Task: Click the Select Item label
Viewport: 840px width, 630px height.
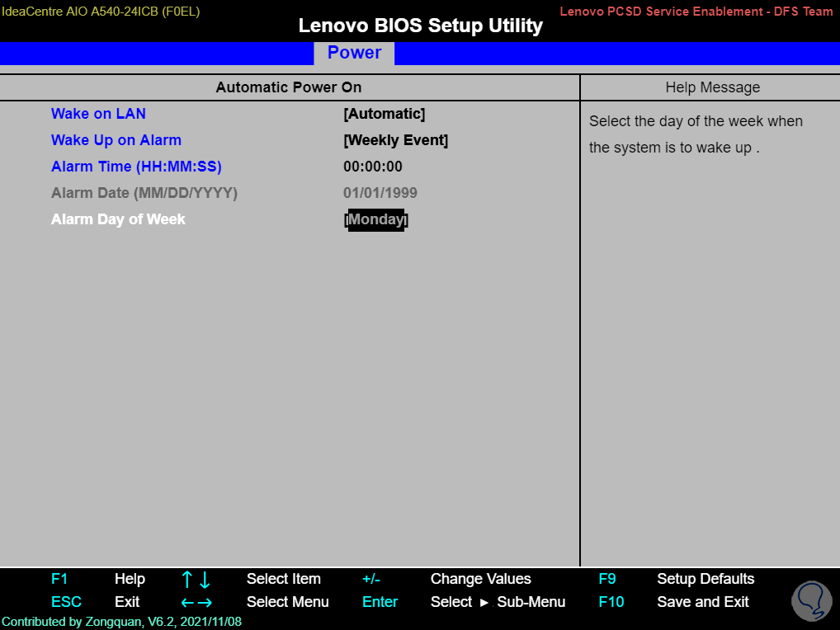Action: point(283,579)
